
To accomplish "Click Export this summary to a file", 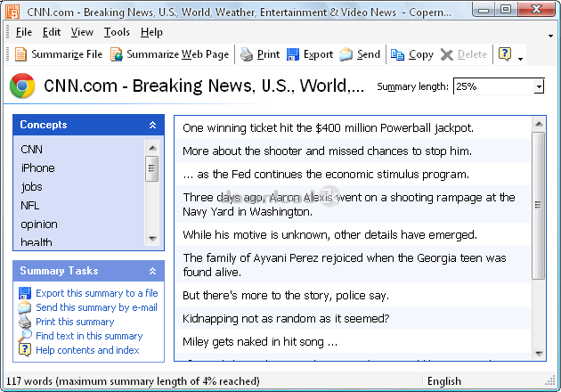I will click(x=96, y=293).
